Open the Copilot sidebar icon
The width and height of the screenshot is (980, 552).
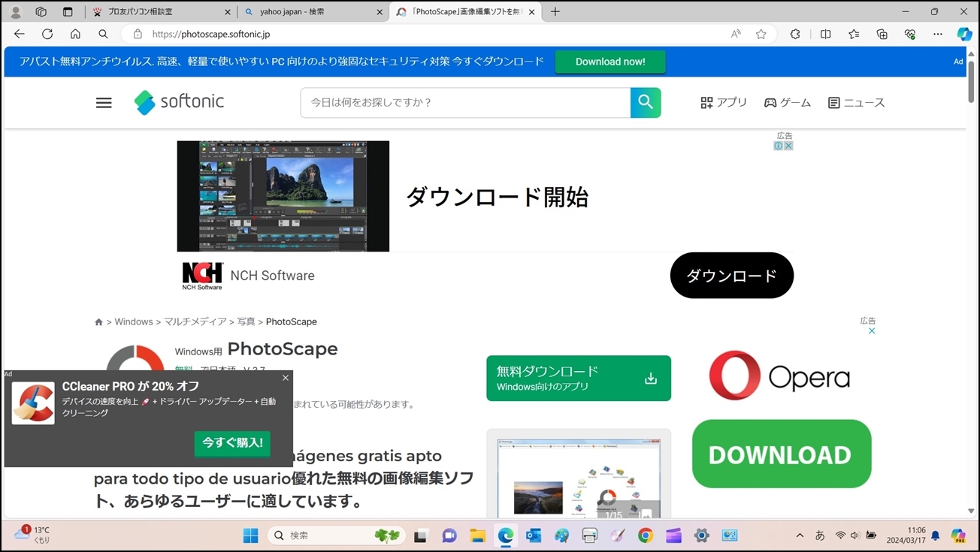pyautogui.click(x=964, y=34)
